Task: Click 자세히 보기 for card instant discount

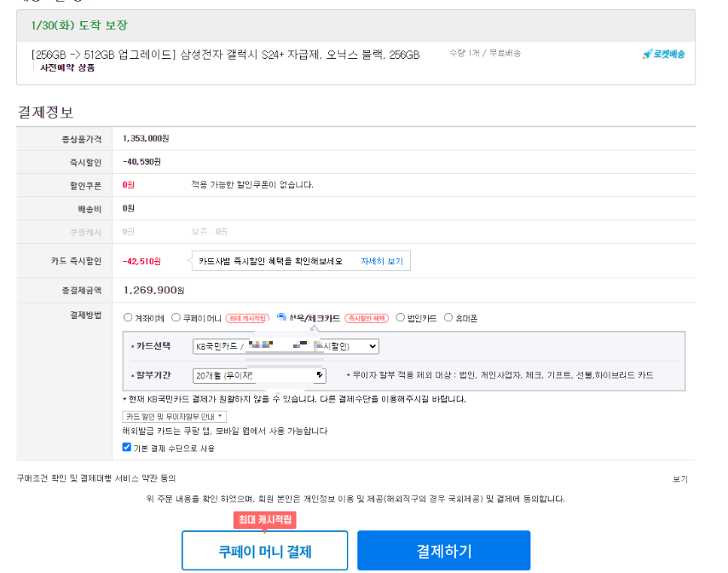Action: click(381, 260)
